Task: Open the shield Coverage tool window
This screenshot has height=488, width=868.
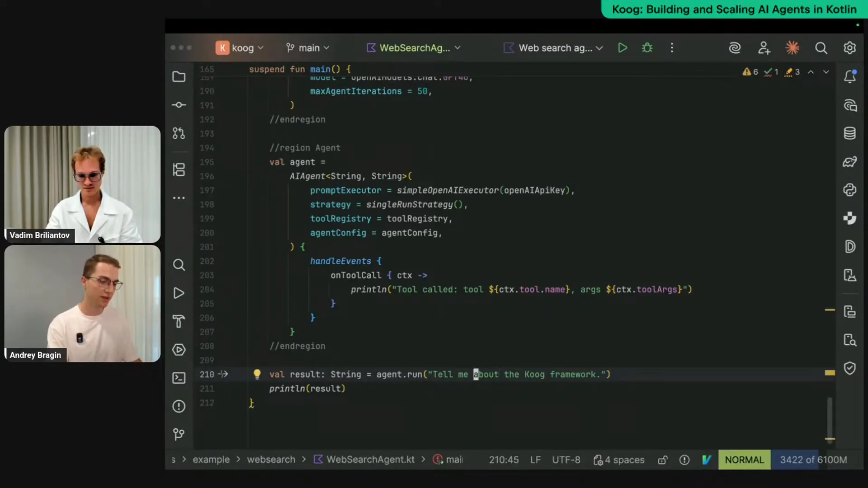Action: pos(850,368)
